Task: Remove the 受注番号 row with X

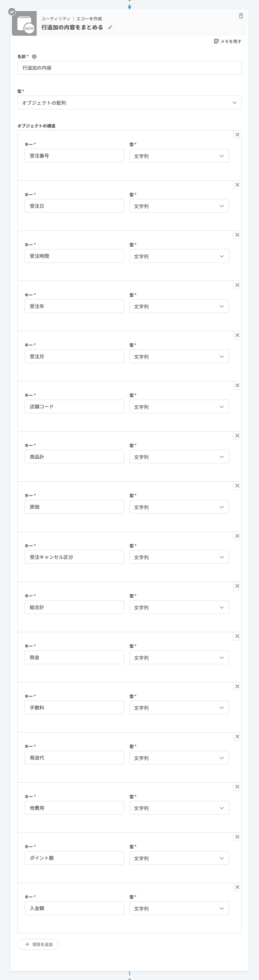Action: (237, 135)
